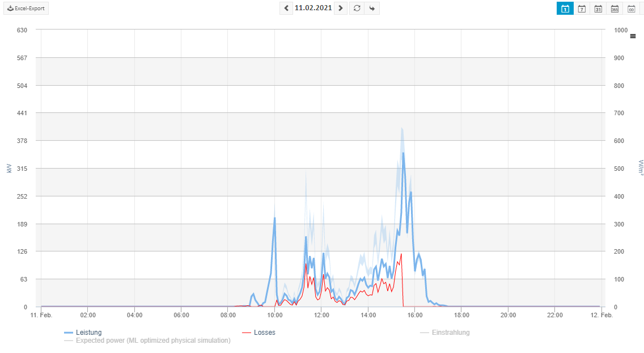Switch to 365-day year view
Viewport: 644px width, 353px height.
pos(615,9)
